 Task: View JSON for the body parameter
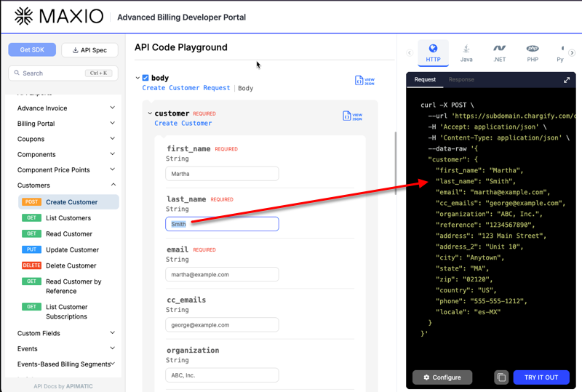click(x=364, y=81)
